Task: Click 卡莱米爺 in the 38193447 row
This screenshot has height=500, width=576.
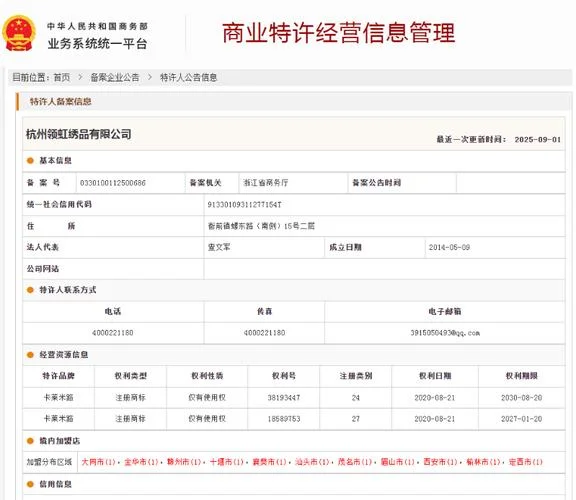Action: [58, 398]
